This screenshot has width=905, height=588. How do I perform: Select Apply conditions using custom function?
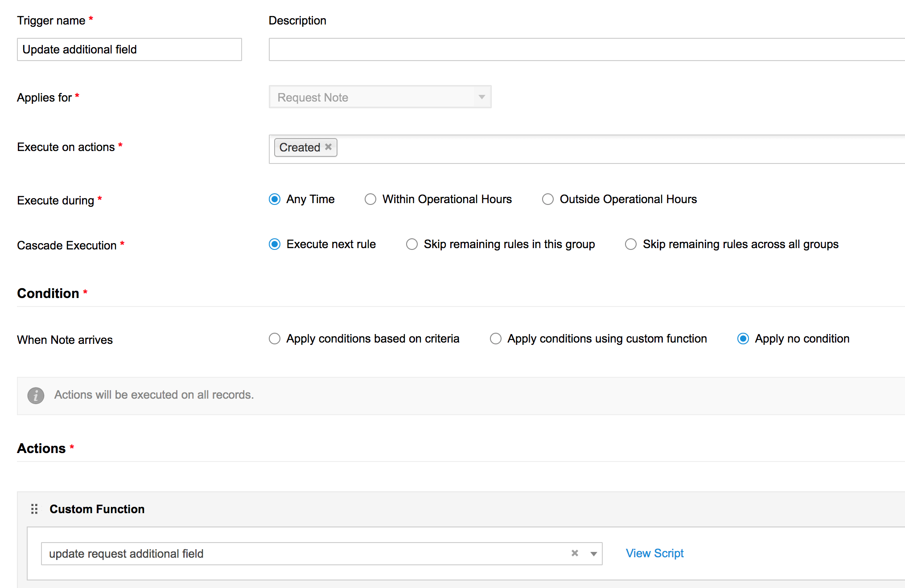click(496, 339)
